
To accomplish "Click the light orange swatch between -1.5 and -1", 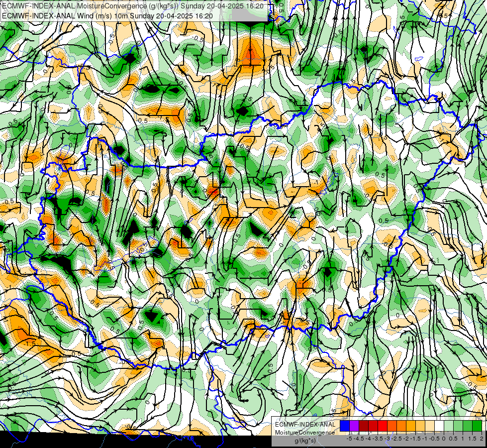I will (420, 426).
